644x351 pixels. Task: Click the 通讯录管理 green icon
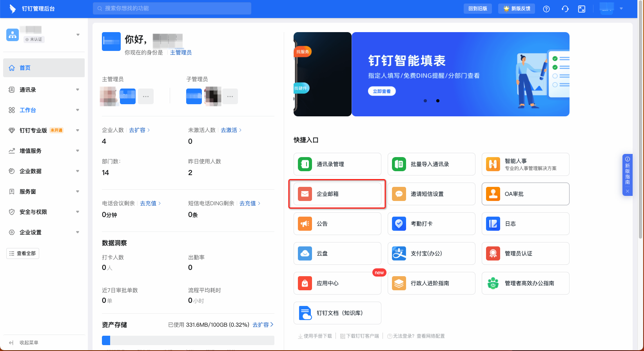[305, 164]
